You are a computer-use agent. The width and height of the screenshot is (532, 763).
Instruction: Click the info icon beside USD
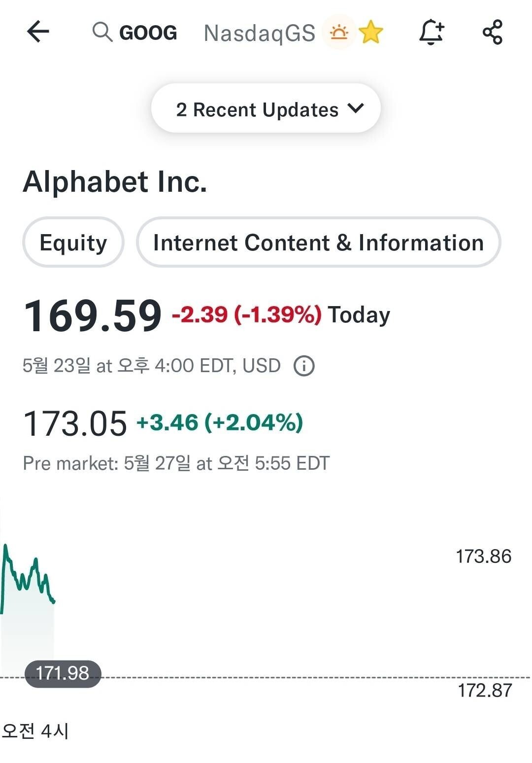pyautogui.click(x=304, y=366)
